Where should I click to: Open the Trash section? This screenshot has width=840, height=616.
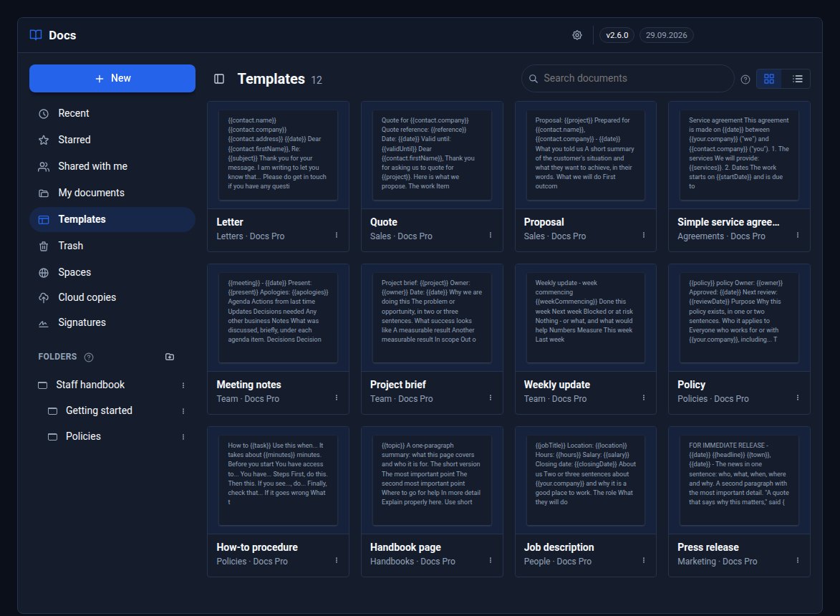tap(112, 246)
